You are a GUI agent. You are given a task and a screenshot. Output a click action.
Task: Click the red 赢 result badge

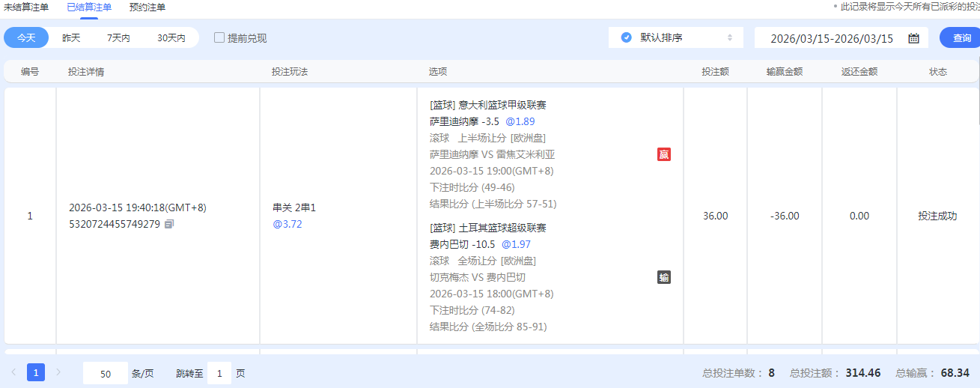663,154
